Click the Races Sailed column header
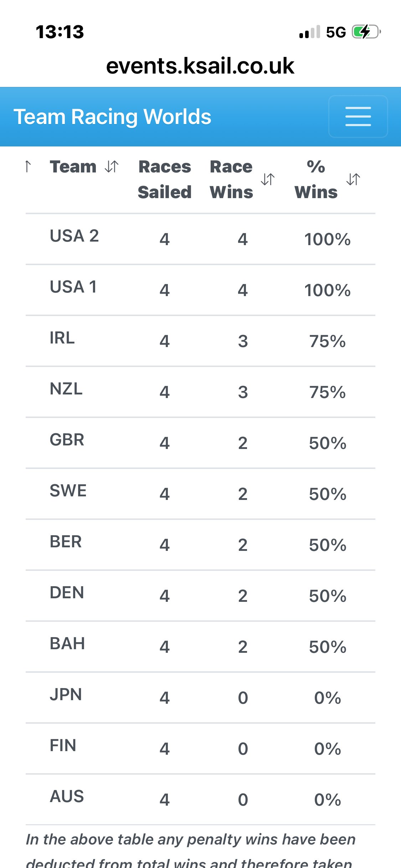Screen dimensions: 401x868 [165, 179]
